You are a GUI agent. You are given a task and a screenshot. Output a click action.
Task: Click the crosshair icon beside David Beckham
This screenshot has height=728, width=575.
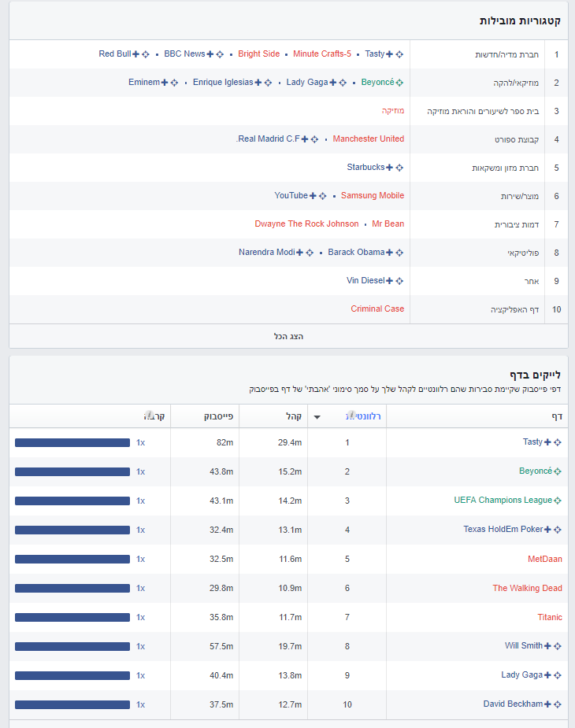[558, 704]
